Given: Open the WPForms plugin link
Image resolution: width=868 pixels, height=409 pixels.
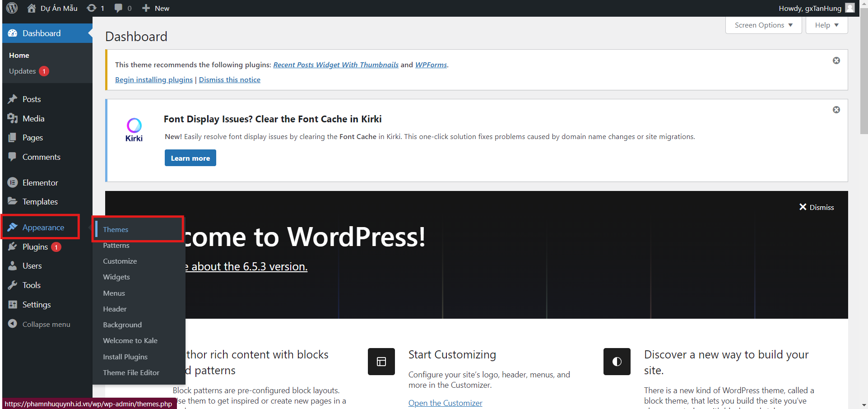Looking at the screenshot, I should coord(431,65).
